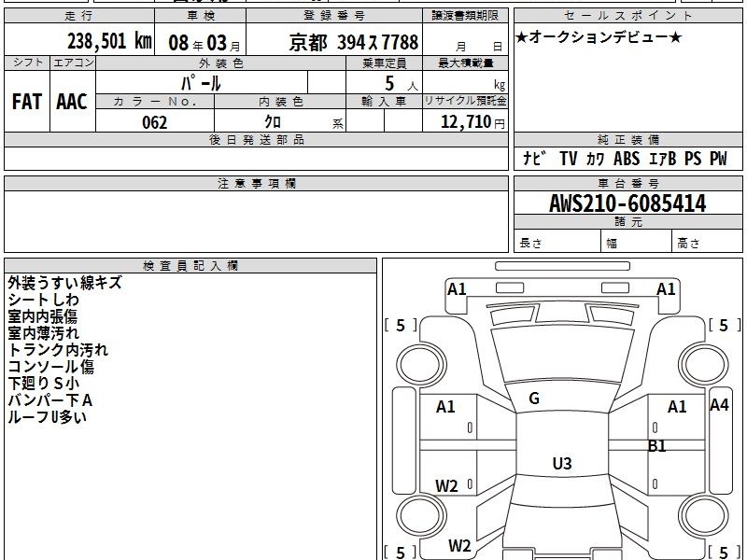Click chassis number AWS210-6085414
The image size is (747, 560).
point(627,203)
